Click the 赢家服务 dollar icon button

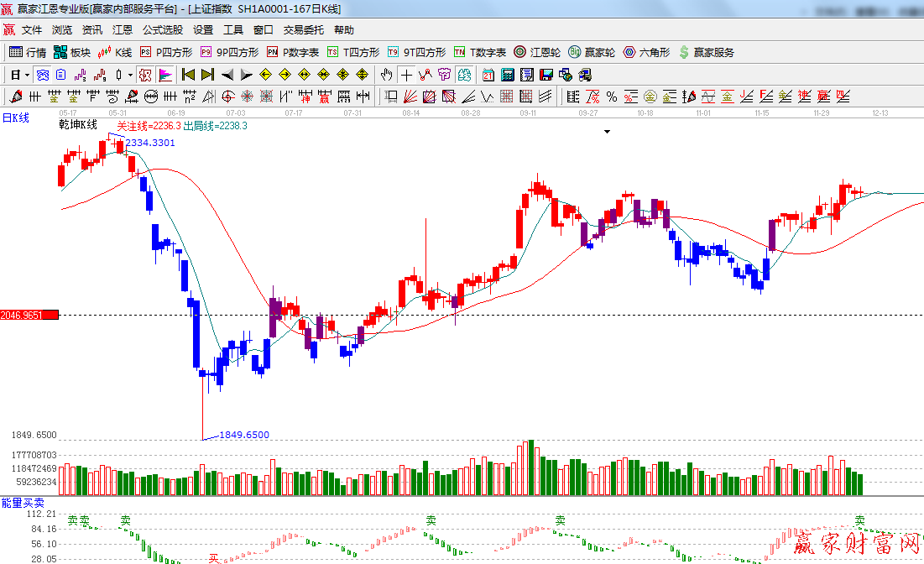pyautogui.click(x=706, y=52)
